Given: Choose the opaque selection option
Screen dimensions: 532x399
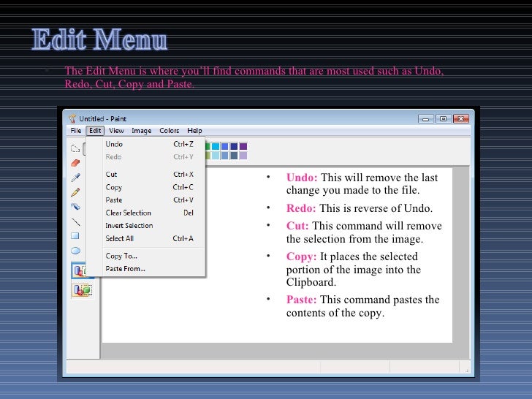Looking at the screenshot, I should [x=80, y=270].
